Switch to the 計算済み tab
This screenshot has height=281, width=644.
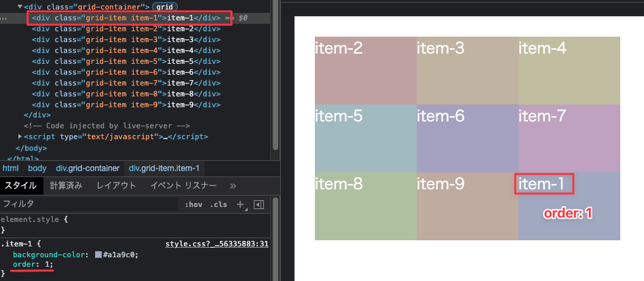pyautogui.click(x=66, y=186)
